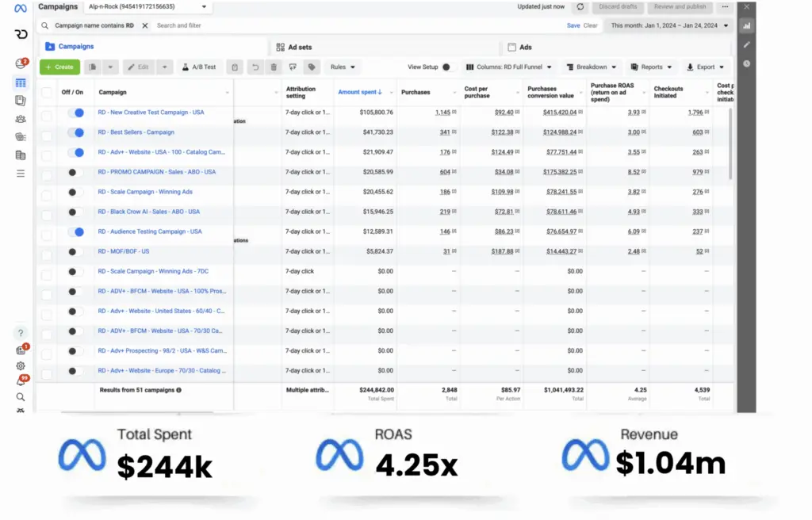Open the ads reporting sidebar icon
Screen dimensions: 812x520
click(20, 101)
